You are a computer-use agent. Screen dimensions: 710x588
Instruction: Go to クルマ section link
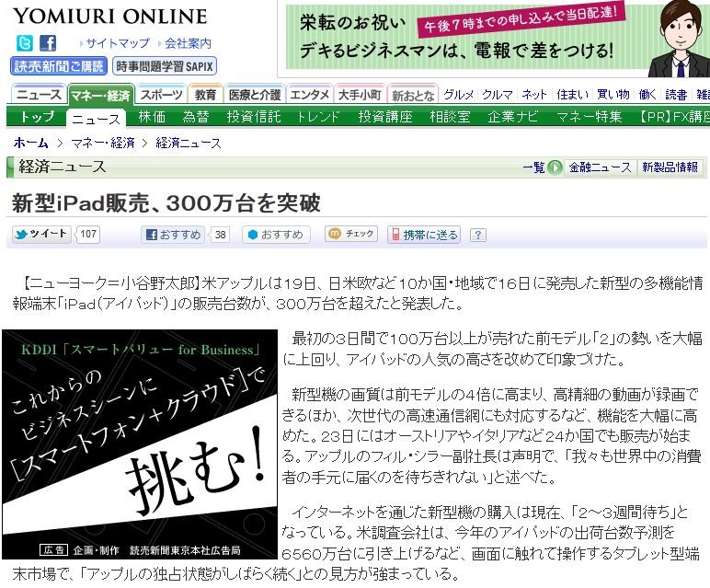tap(498, 95)
